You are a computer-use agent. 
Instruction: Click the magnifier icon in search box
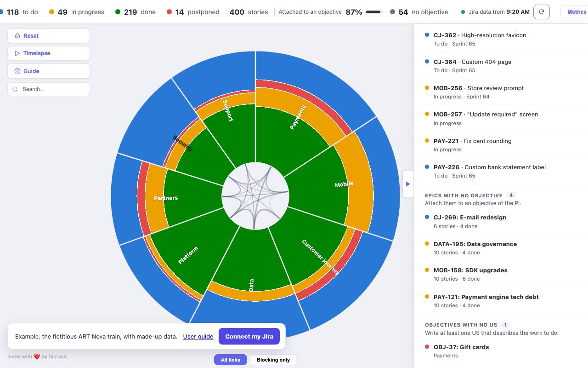pyautogui.click(x=16, y=89)
